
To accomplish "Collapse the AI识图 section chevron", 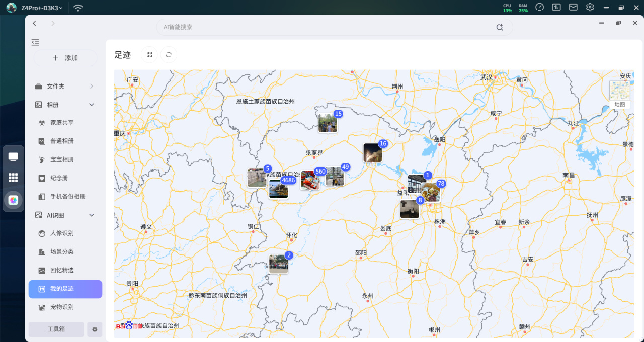I will (x=92, y=215).
